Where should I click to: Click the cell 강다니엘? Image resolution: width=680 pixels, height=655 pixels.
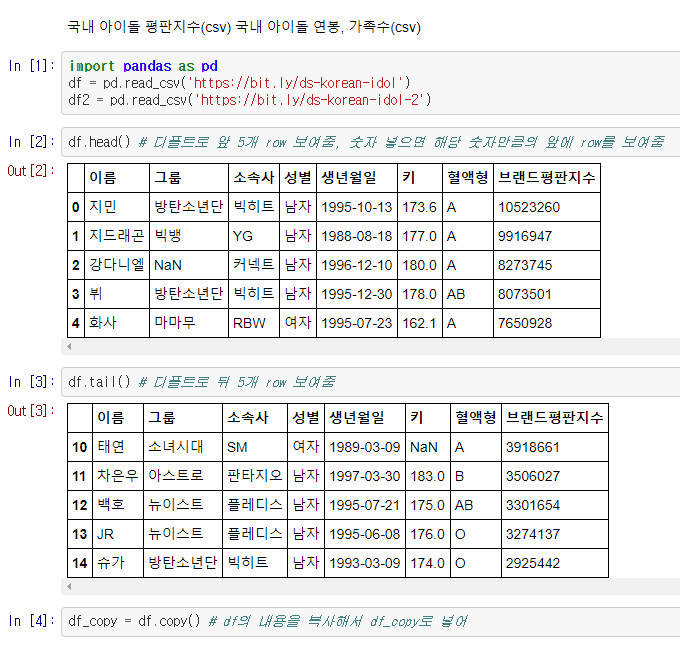pos(117,265)
